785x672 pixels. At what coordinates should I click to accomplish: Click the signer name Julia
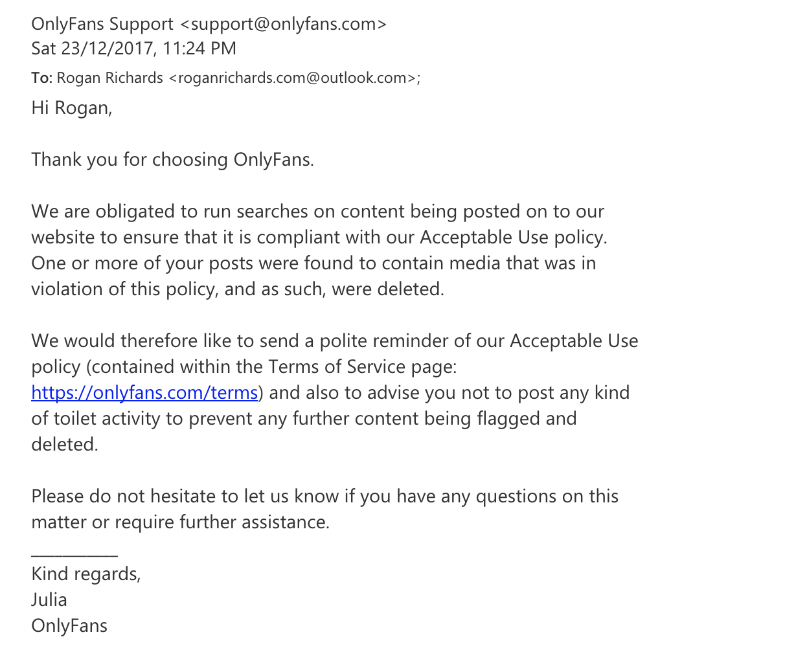coord(49,599)
